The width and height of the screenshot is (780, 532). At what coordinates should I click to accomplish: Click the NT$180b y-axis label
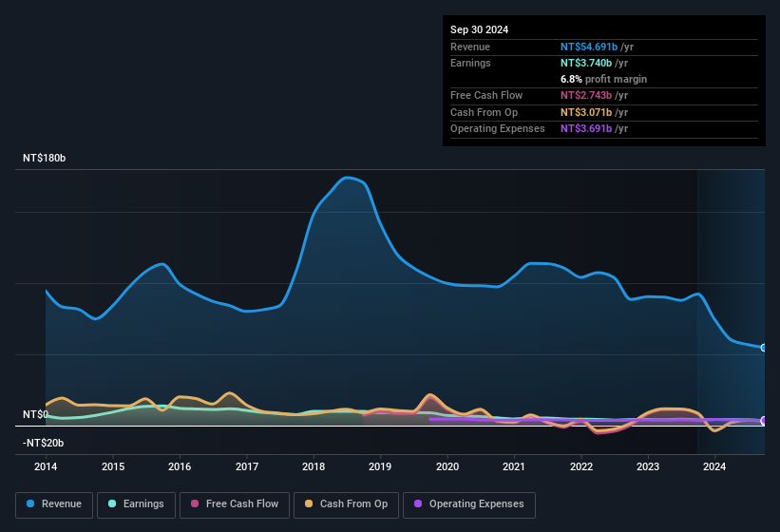pos(45,158)
